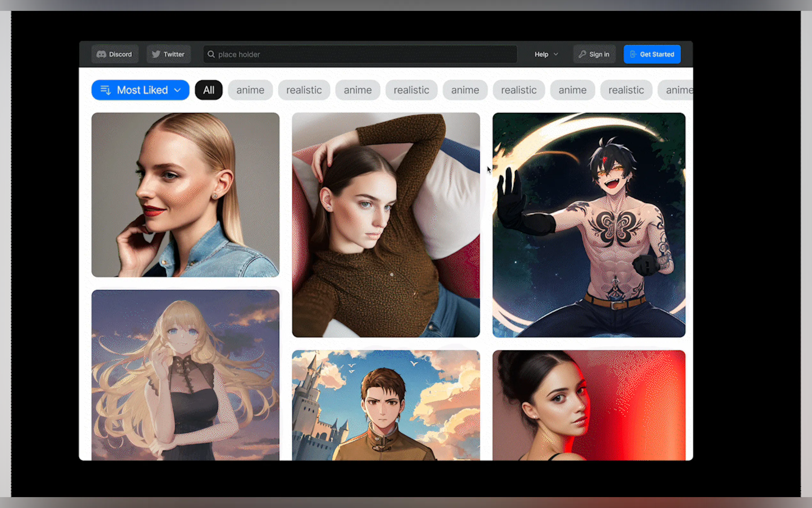Screen dimensions: 812x508
Task: Click the Get Started login icon
Action: point(633,54)
